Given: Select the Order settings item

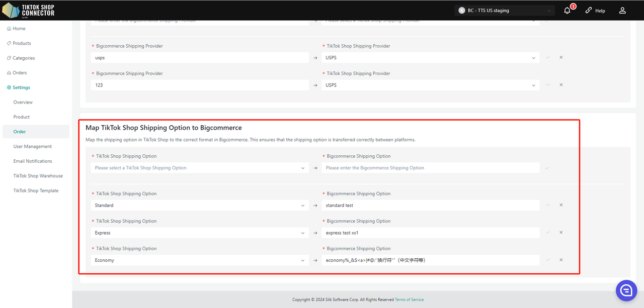Looking at the screenshot, I should coord(36,132).
